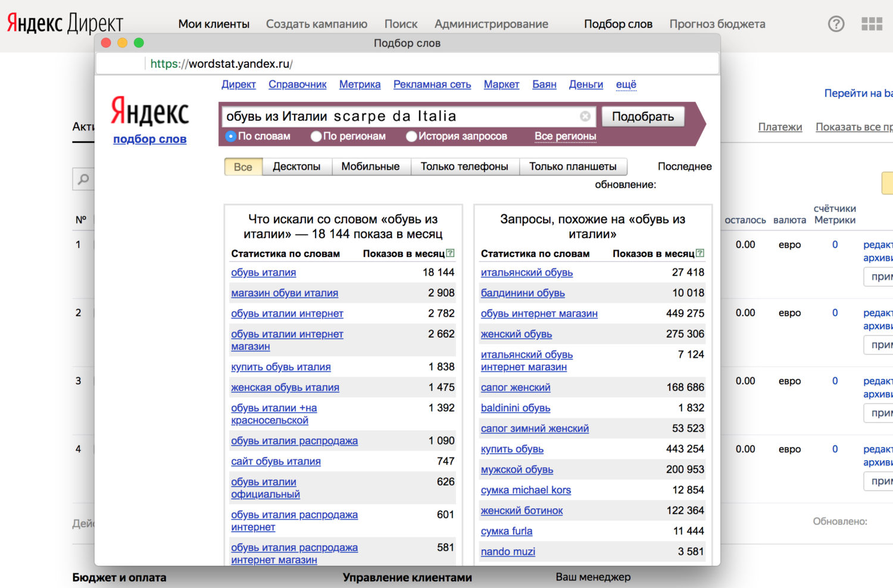Open the женская обувь италия keyword link

coord(285,388)
